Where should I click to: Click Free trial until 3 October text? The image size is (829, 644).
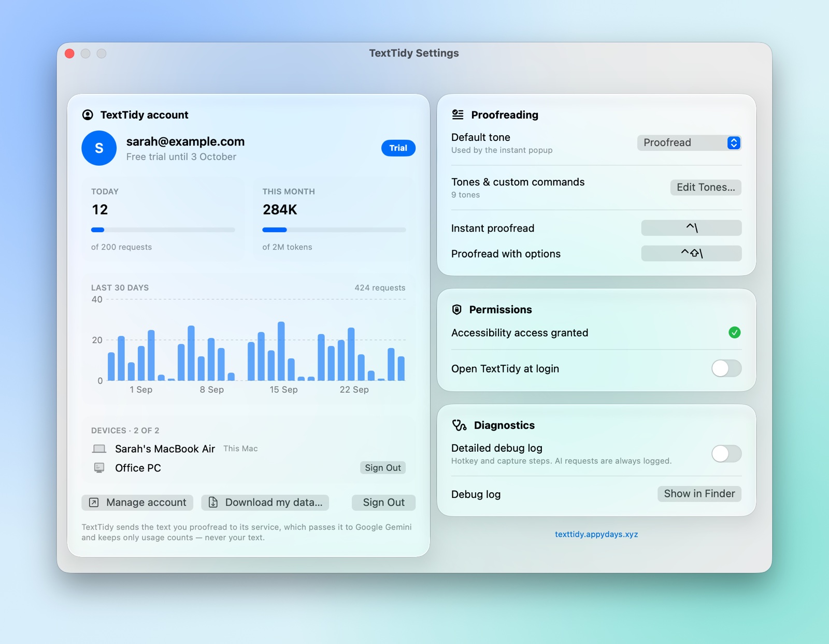point(181,157)
